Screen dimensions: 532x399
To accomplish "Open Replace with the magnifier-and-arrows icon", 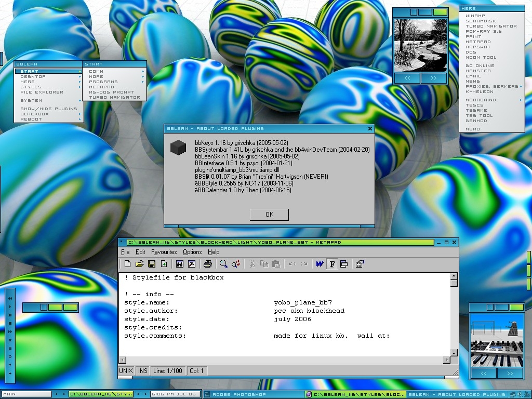I will point(236,264).
